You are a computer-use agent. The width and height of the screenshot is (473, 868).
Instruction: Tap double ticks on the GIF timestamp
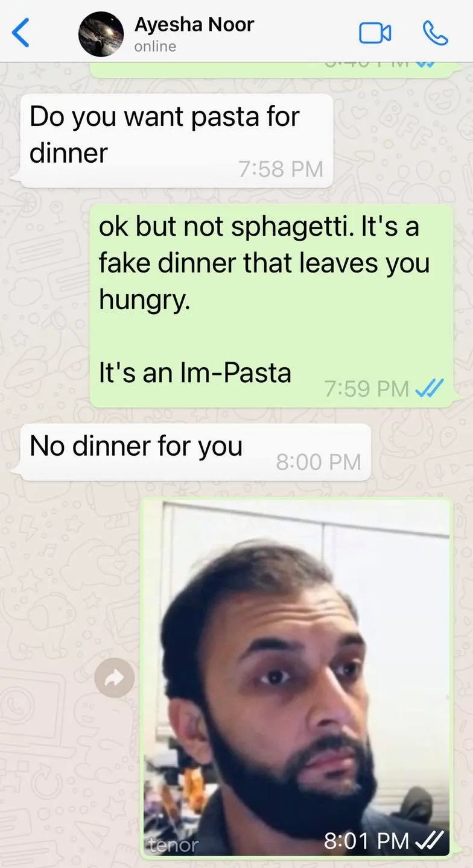430,840
